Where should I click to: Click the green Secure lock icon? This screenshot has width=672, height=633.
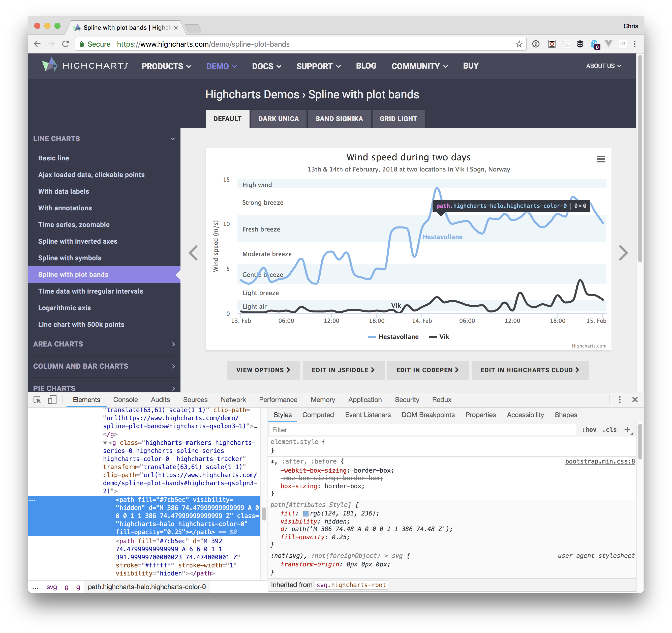[x=81, y=44]
